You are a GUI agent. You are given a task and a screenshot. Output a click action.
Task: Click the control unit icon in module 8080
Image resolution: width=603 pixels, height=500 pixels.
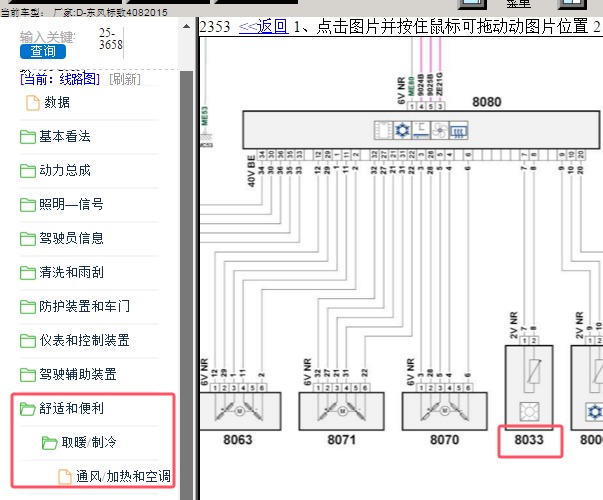(x=383, y=130)
